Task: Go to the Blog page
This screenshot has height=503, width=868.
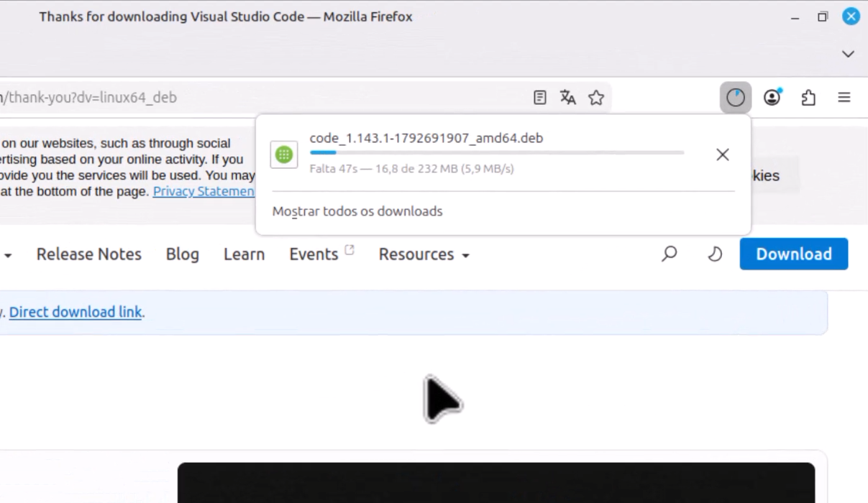Action: [x=183, y=254]
